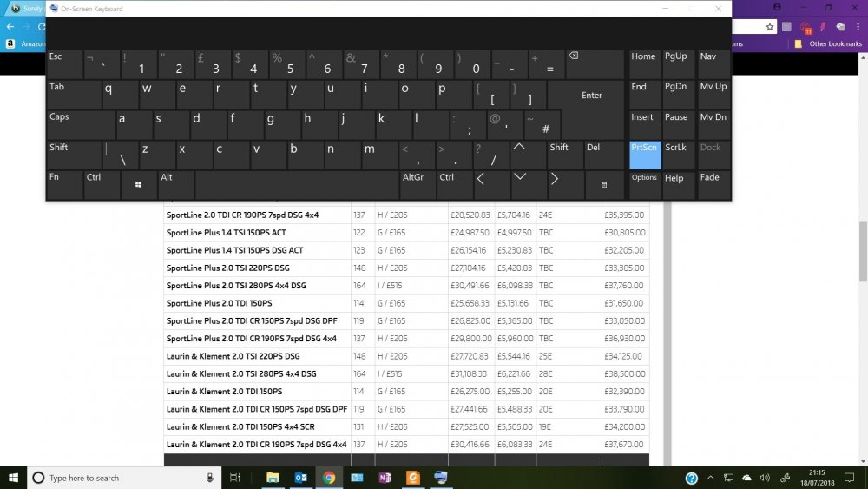Click the blue help icon in the system tray
868x489 pixels.
coord(692,478)
